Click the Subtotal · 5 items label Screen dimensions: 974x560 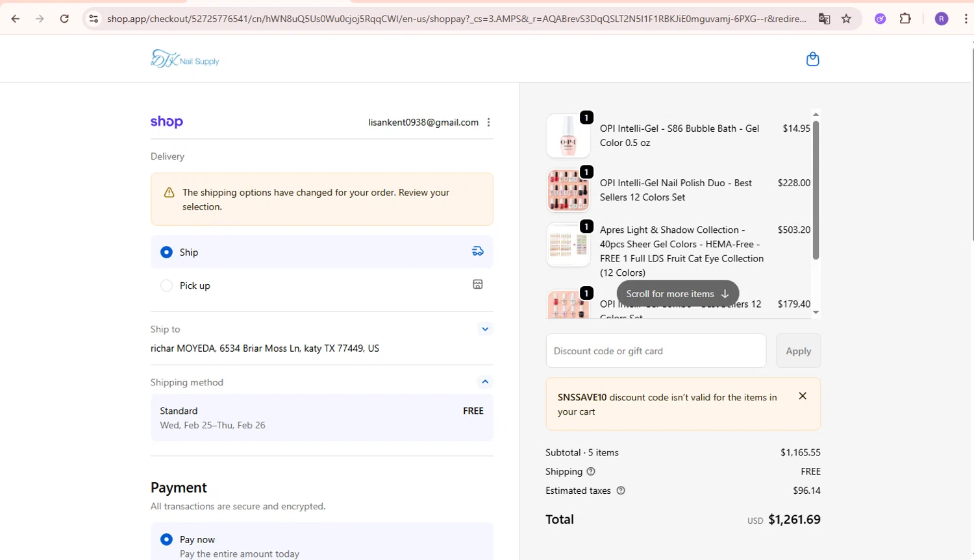[582, 452]
